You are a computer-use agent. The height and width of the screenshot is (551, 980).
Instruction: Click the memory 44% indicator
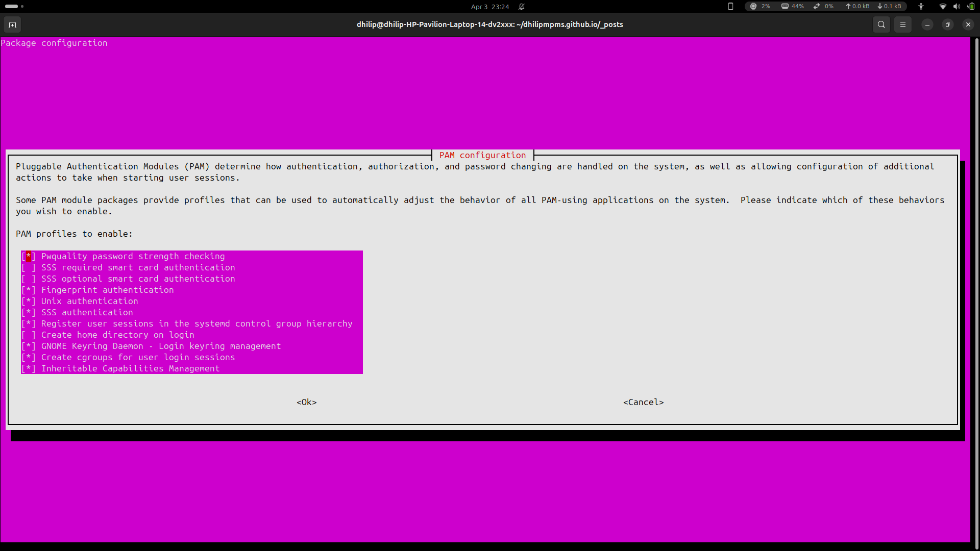793,7
